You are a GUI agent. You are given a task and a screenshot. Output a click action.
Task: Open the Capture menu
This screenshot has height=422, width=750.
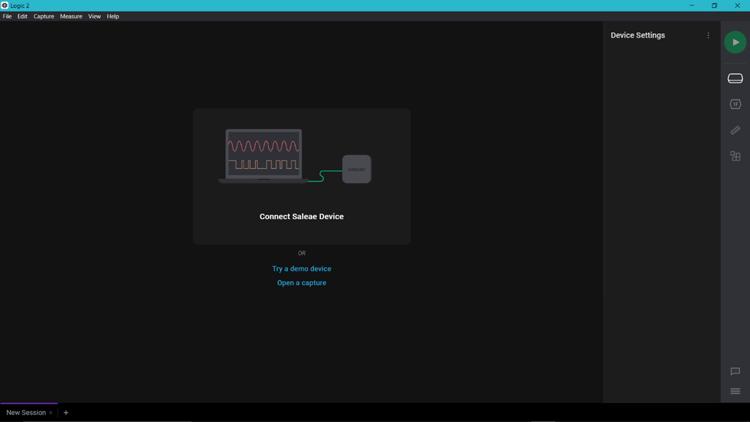pyautogui.click(x=44, y=16)
